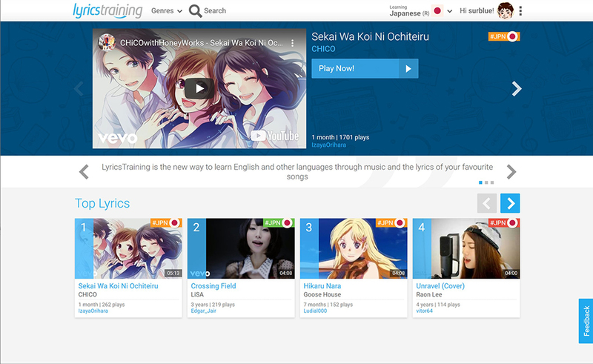Open the three-dot user menu
Viewport: 593px width, 364px height.
tap(520, 11)
